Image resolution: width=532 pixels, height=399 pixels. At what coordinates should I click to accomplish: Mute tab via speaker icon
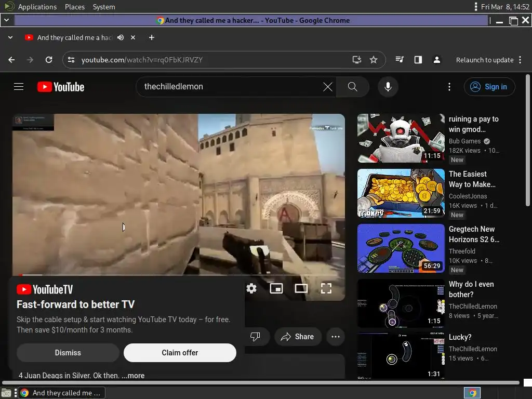point(121,37)
